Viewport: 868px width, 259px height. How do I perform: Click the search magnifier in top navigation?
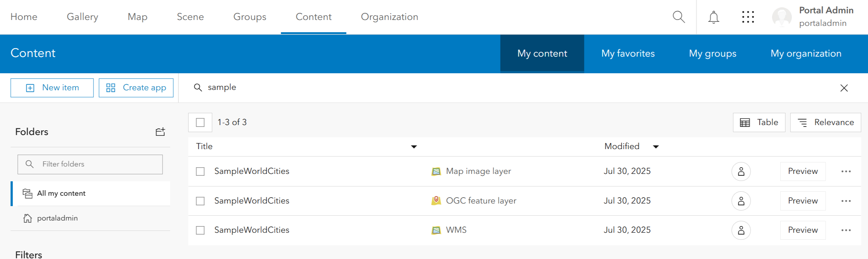pos(679,17)
